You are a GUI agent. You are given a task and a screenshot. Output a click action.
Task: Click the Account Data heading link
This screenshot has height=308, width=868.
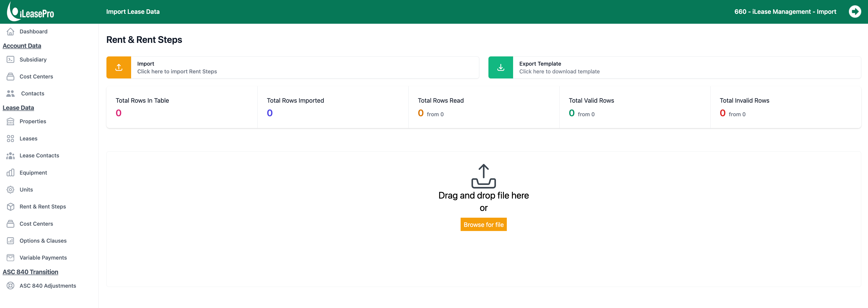pyautogui.click(x=22, y=46)
